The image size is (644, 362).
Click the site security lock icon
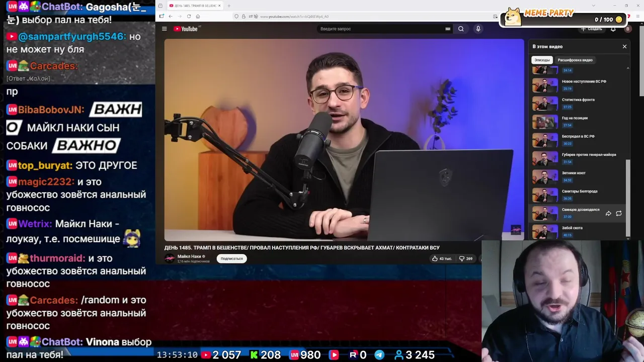(x=244, y=17)
